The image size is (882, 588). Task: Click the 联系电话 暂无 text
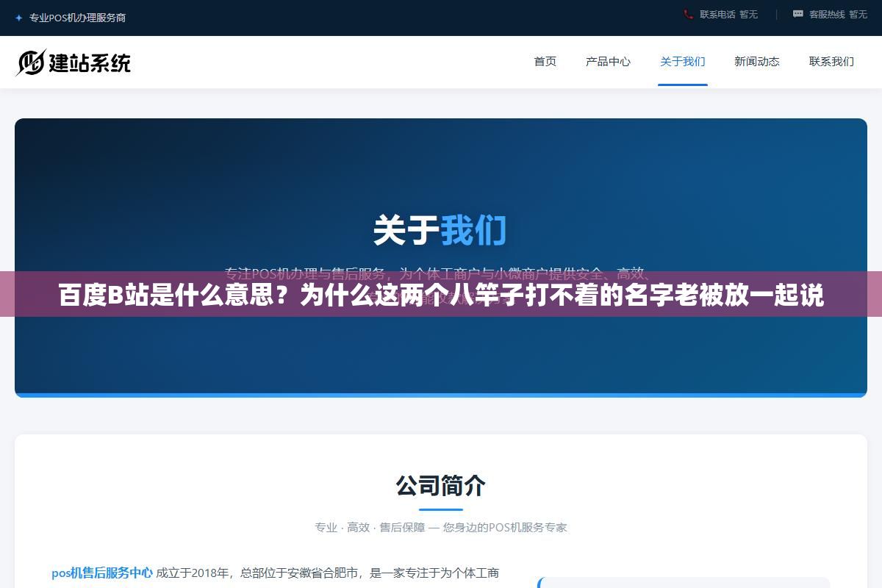[728, 14]
